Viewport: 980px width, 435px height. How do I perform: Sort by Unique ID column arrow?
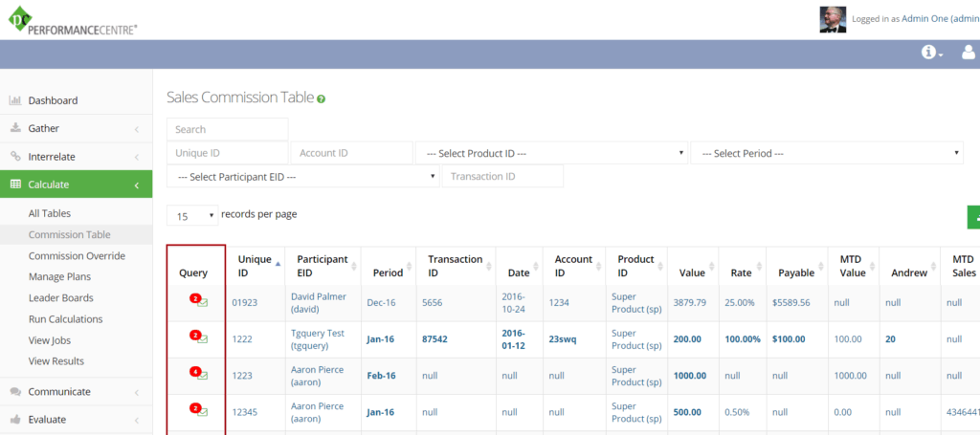click(278, 264)
